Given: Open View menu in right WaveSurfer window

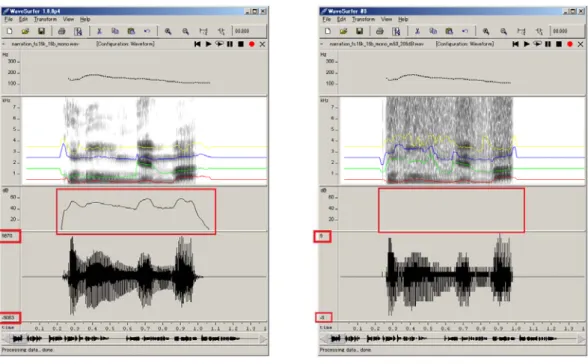Looking at the screenshot, I should pyautogui.click(x=386, y=19).
